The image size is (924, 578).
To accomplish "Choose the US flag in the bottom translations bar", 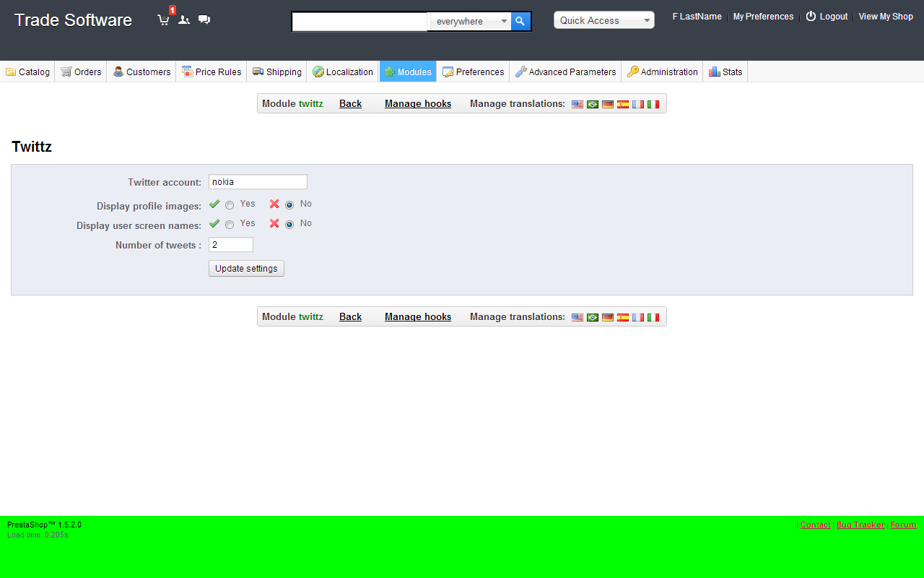I will (577, 317).
